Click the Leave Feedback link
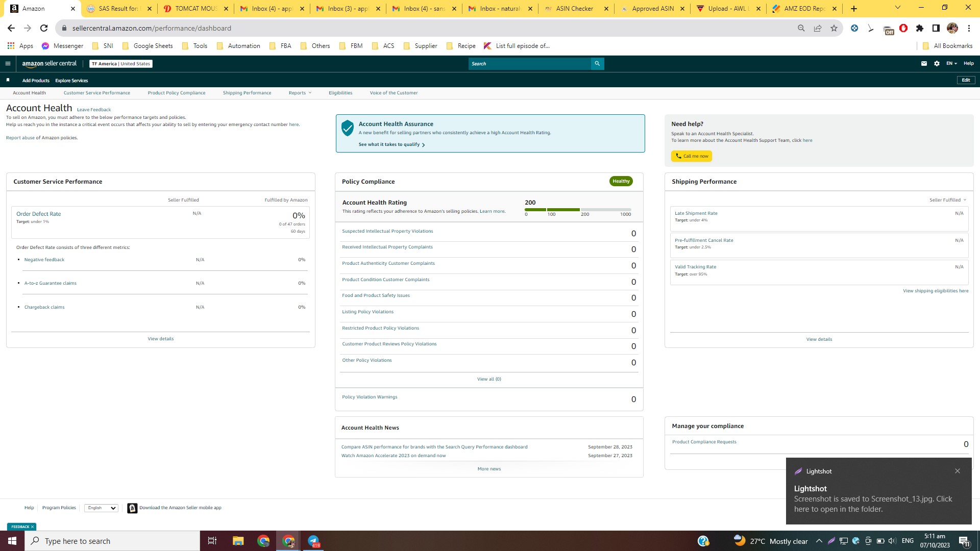The width and height of the screenshot is (980, 551). [x=94, y=110]
